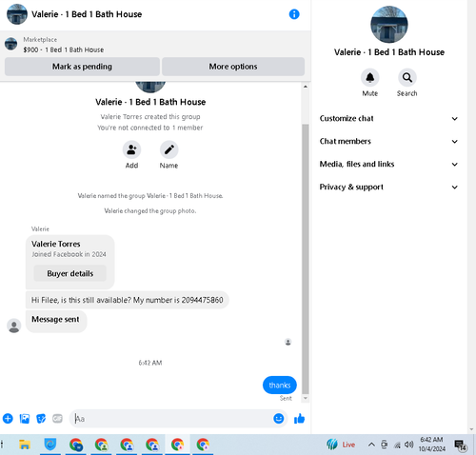Click the header chat avatar thumbnail
Image resolution: width=476 pixels, height=455 pixels.
pos(17,14)
